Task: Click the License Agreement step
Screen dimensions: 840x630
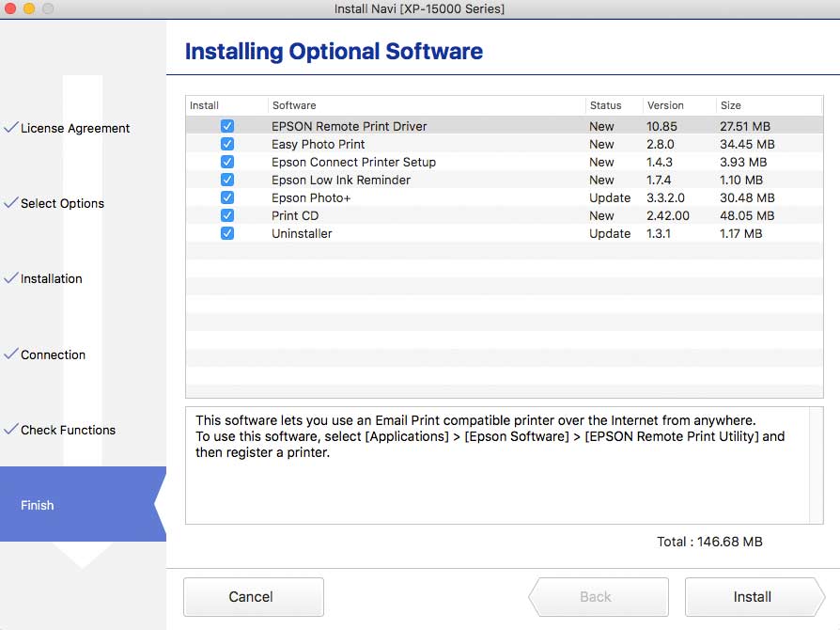Action: coord(75,128)
